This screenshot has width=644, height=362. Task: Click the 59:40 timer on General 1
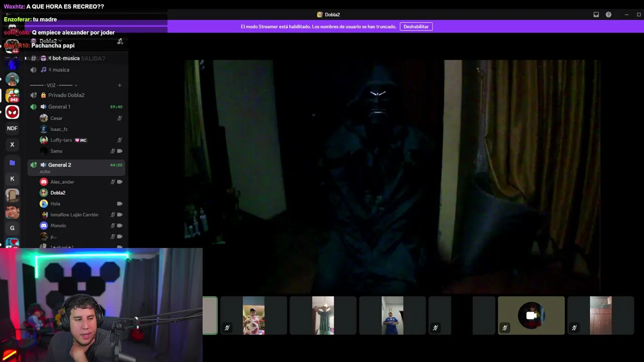click(x=116, y=107)
